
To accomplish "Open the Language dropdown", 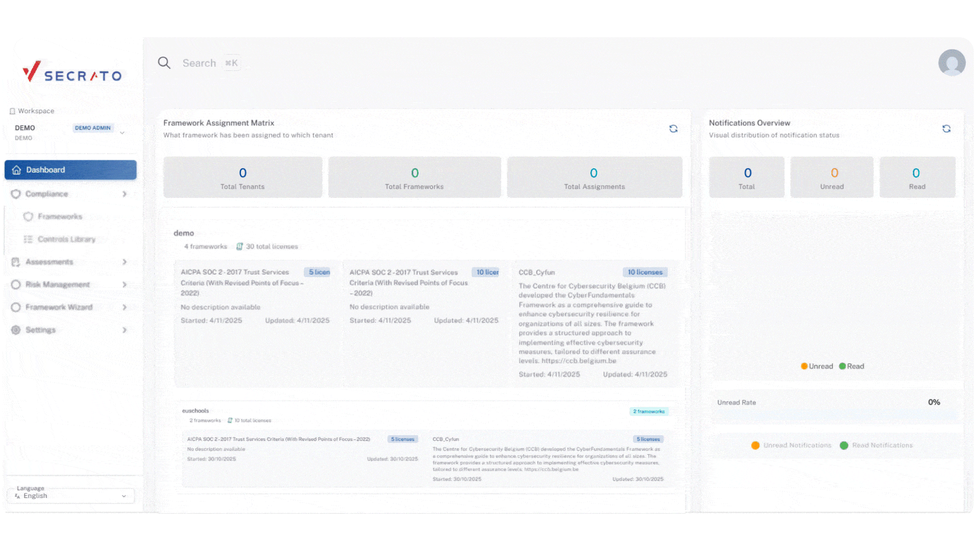I will (x=71, y=495).
